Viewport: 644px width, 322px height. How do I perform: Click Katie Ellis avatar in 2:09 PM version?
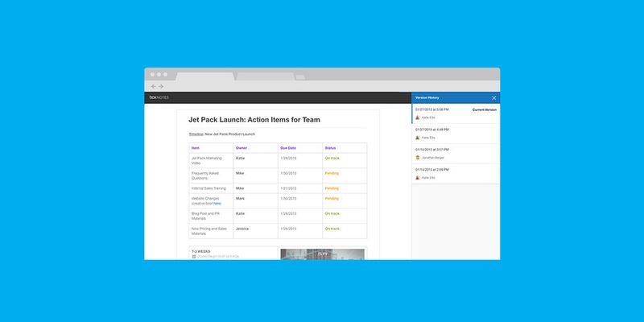coord(418,178)
